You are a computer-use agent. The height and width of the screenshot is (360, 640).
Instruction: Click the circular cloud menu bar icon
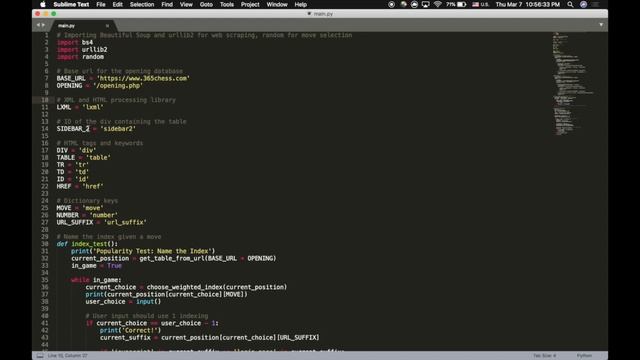414,4
